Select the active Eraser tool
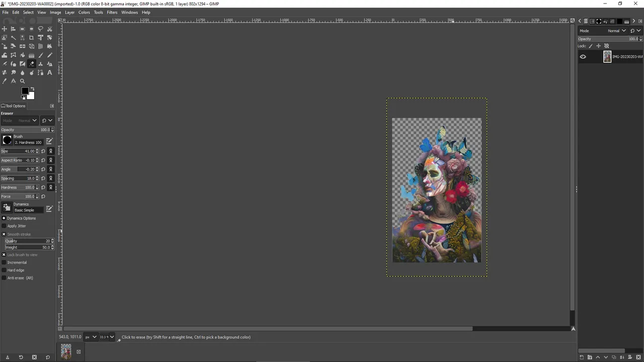This screenshot has width=644, height=362. pyautogui.click(x=31, y=64)
